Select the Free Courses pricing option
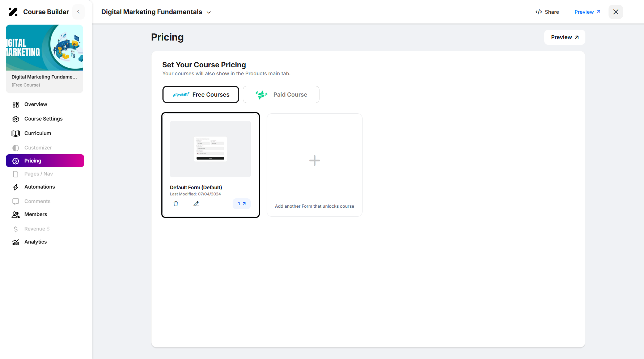This screenshot has width=644, height=359. click(201, 94)
